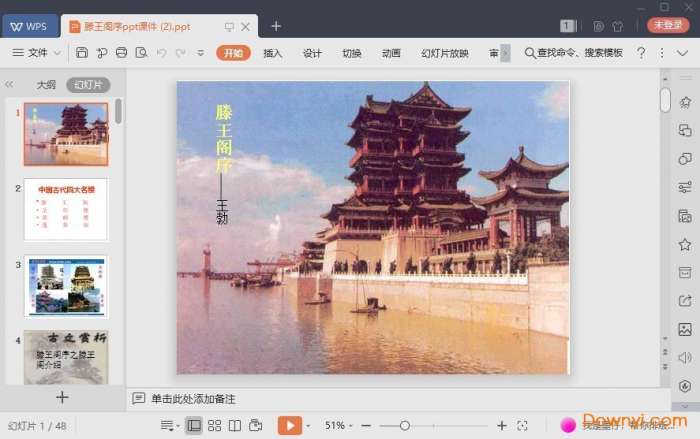Click the window count badge icon
Viewport: 700px width, 439px height.
pyautogui.click(x=567, y=26)
